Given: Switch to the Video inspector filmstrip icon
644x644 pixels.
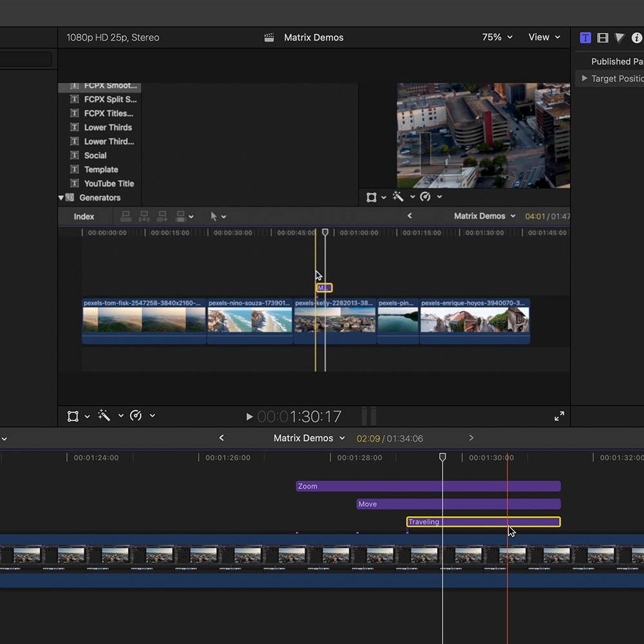Looking at the screenshot, I should point(603,38).
